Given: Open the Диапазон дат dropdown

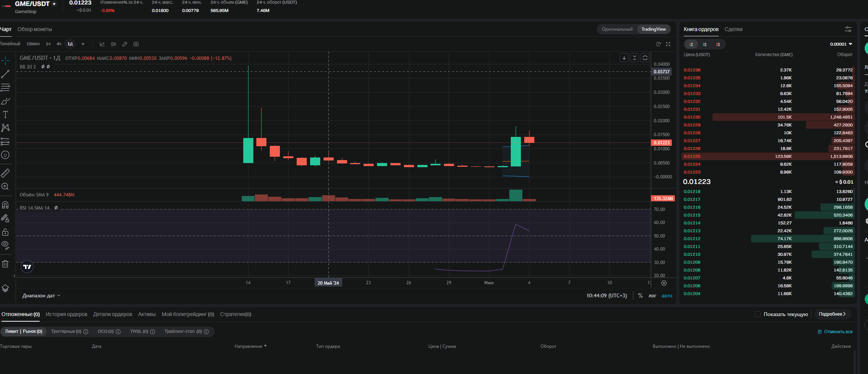Looking at the screenshot, I should (41, 296).
